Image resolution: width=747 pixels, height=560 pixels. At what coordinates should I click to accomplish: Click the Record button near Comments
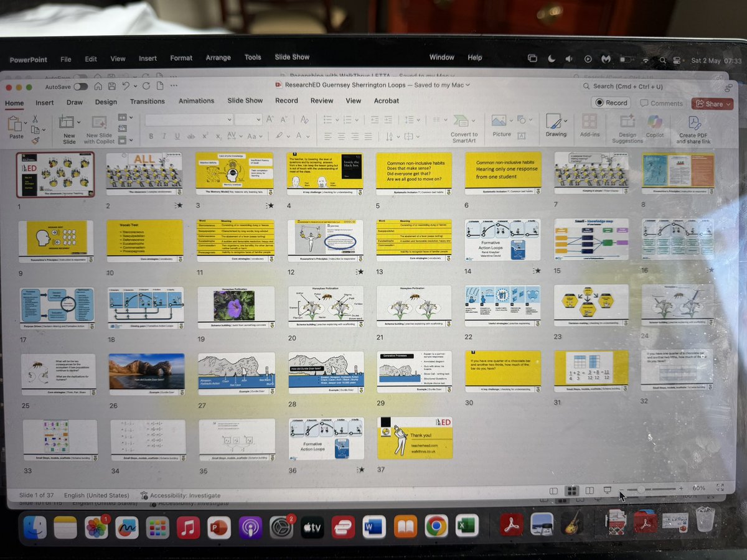tap(611, 103)
